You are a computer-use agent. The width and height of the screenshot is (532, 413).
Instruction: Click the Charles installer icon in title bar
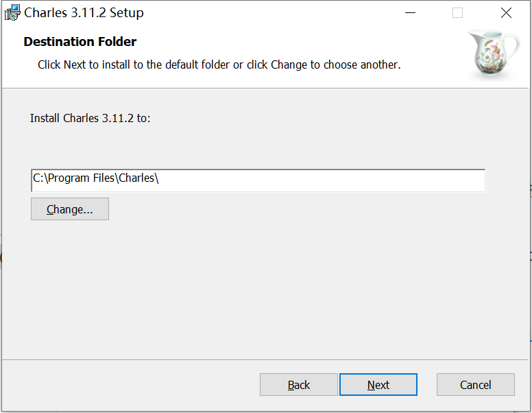12,12
